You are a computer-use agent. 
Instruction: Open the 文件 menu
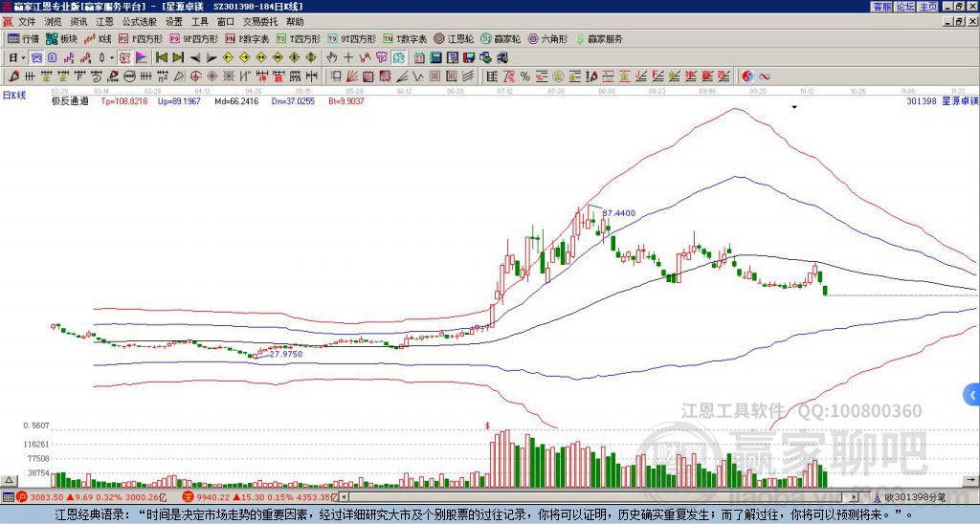pos(26,22)
